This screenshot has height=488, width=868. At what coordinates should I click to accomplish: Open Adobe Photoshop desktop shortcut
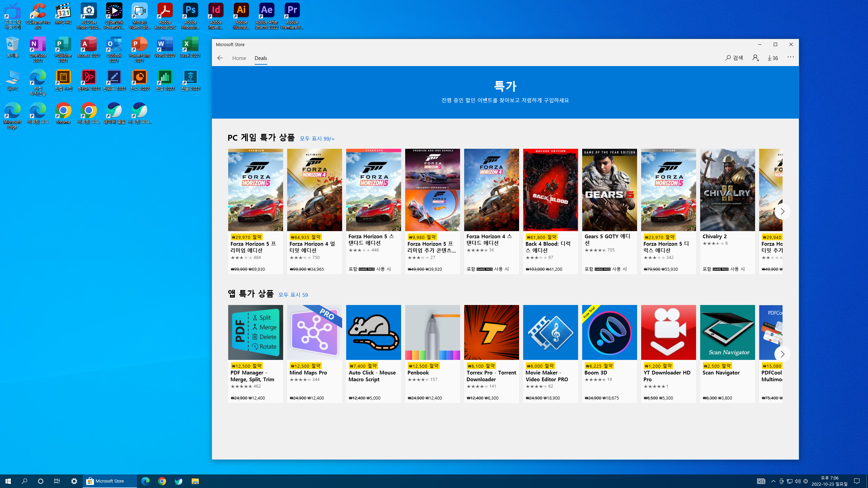coord(190,16)
